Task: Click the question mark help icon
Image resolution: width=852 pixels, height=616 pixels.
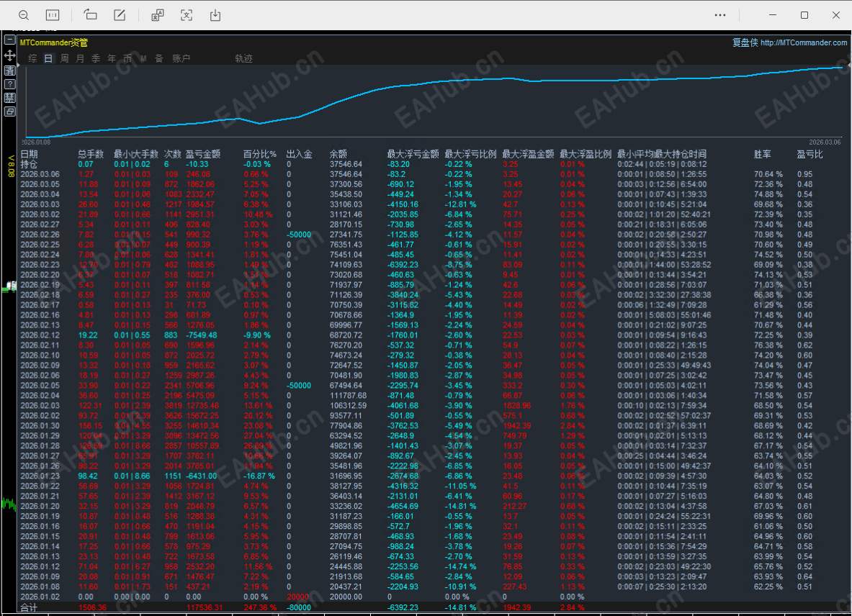Action: 10,84
